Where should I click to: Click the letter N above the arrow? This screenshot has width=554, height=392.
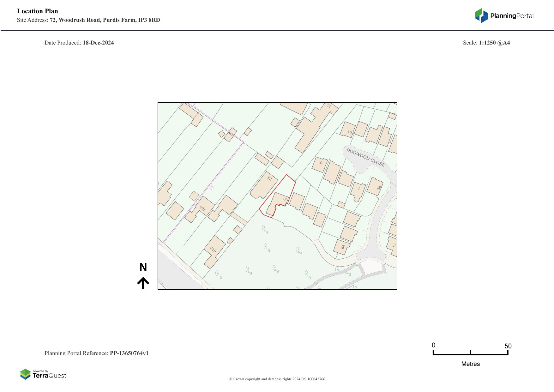(x=143, y=267)
